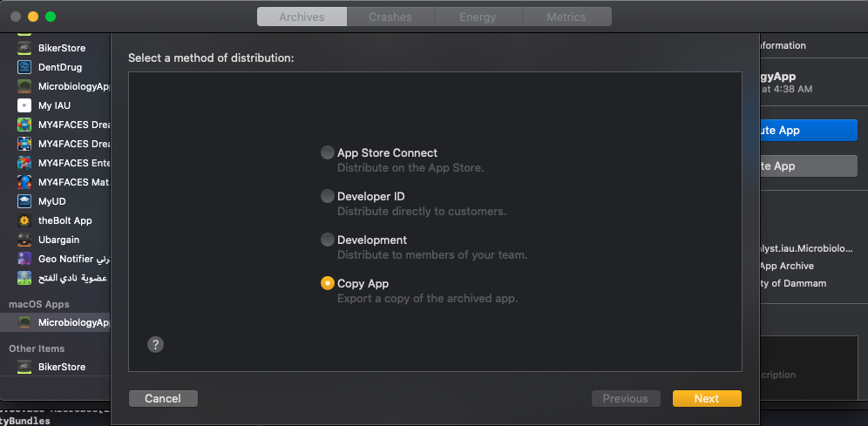Select the MY4FACES Mat app icon
Viewport: 868px width, 426px height.
pos(24,182)
